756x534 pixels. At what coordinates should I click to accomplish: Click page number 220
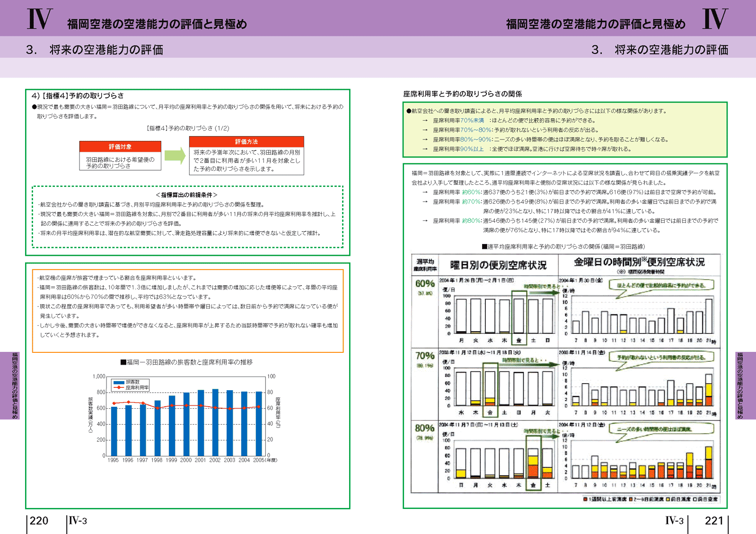click(39, 521)
